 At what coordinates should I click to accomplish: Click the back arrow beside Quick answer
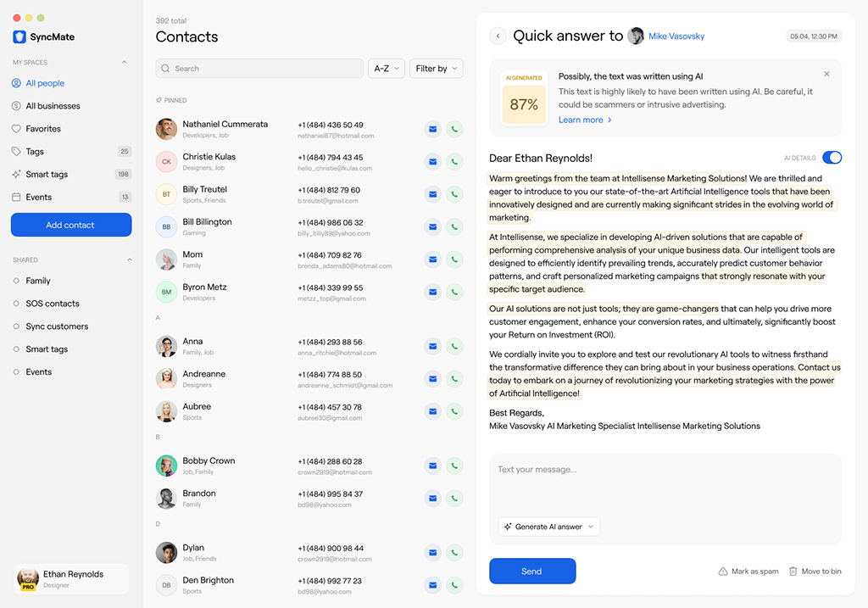coord(498,36)
